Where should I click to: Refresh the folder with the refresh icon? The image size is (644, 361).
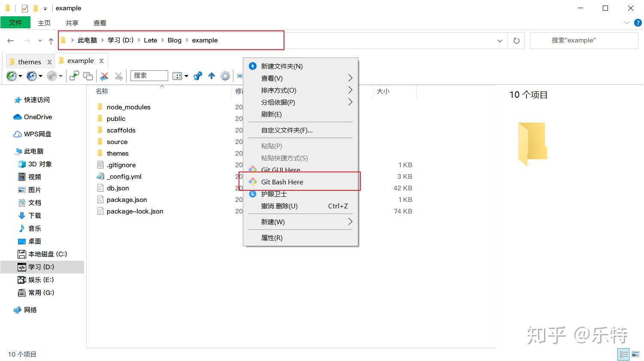pos(516,40)
